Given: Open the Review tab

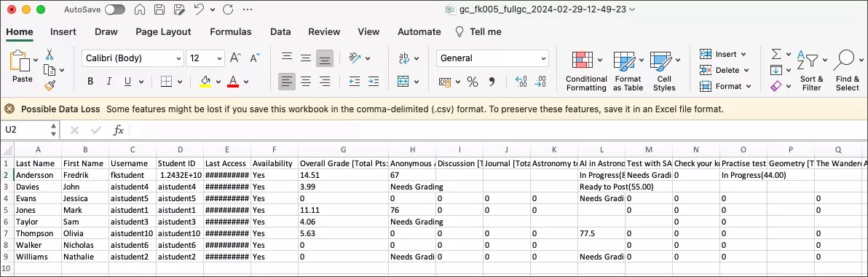Looking at the screenshot, I should (x=324, y=31).
